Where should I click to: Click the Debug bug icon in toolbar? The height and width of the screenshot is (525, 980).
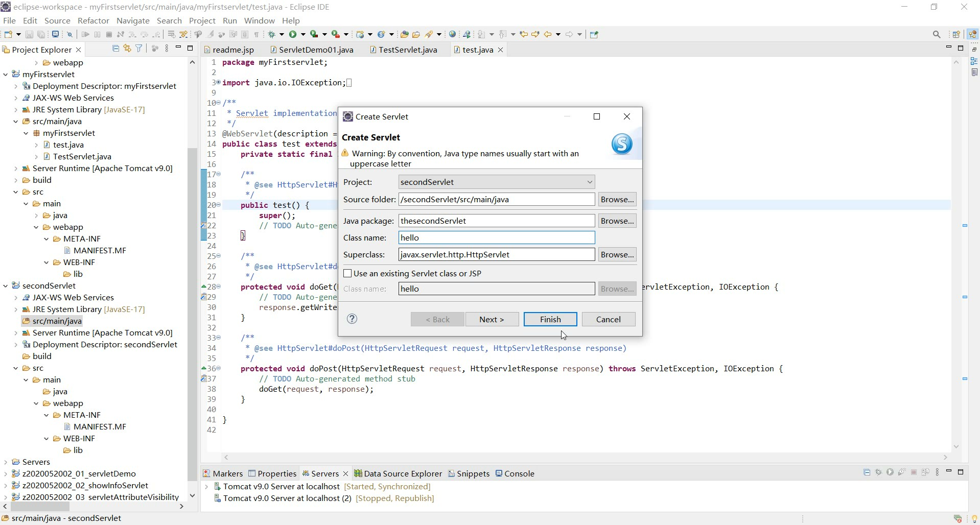point(272,34)
